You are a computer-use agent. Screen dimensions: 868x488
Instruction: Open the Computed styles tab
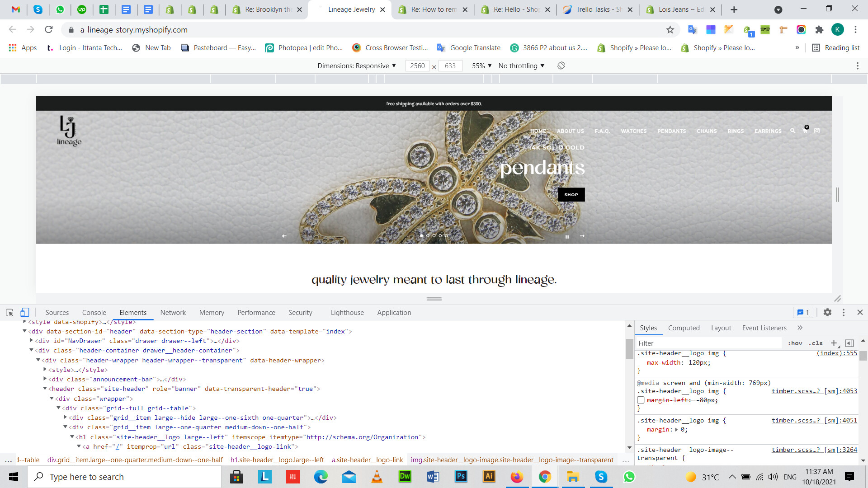[x=684, y=328]
